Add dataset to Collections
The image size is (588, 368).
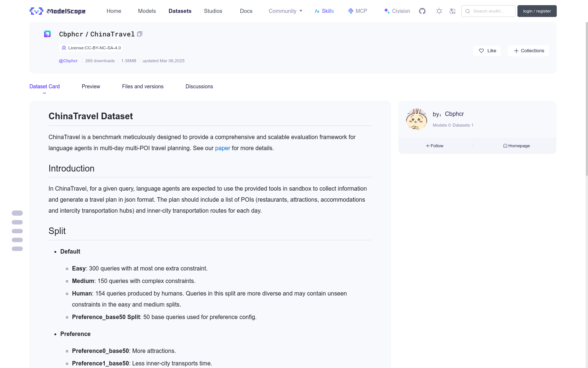(x=528, y=51)
